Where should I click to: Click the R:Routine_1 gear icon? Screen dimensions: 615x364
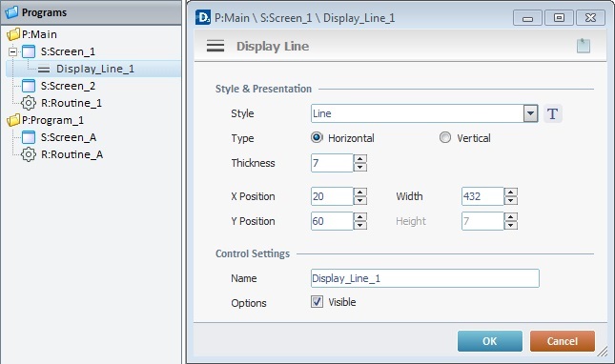coord(29,103)
